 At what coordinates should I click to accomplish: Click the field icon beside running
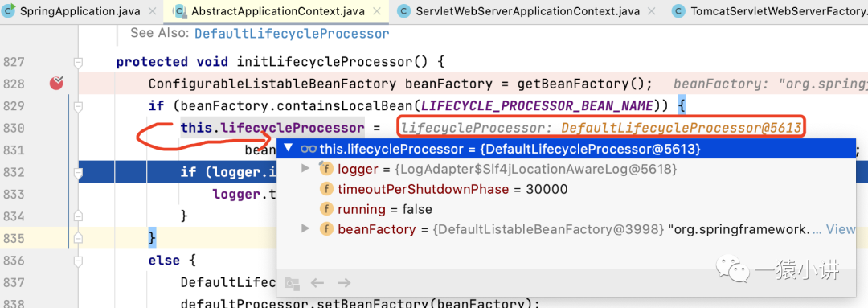(x=327, y=209)
